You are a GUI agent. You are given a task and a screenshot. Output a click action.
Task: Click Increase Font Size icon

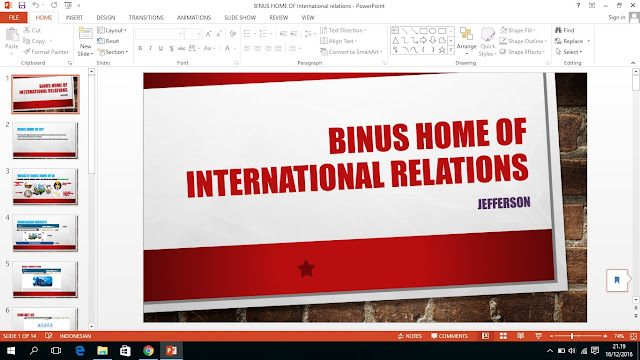click(x=209, y=34)
